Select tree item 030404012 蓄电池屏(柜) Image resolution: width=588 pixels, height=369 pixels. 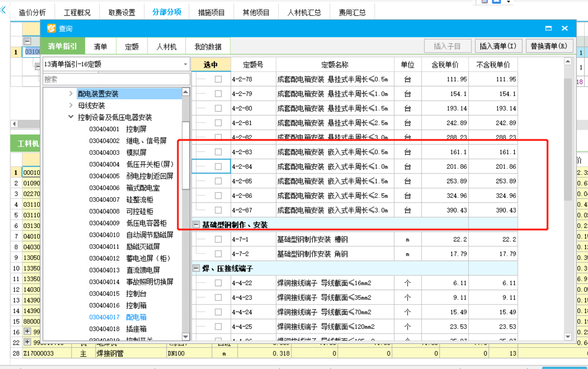tap(130, 258)
